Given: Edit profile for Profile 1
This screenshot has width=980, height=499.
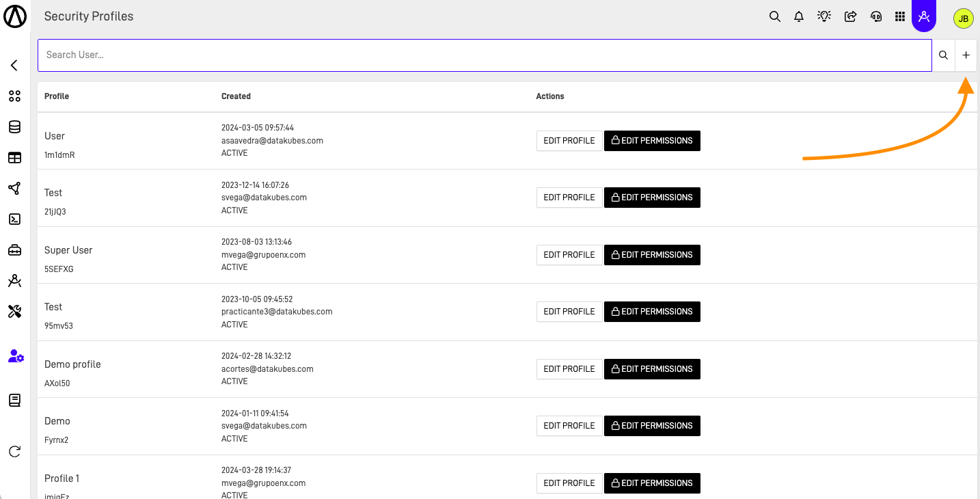Looking at the screenshot, I should [569, 483].
